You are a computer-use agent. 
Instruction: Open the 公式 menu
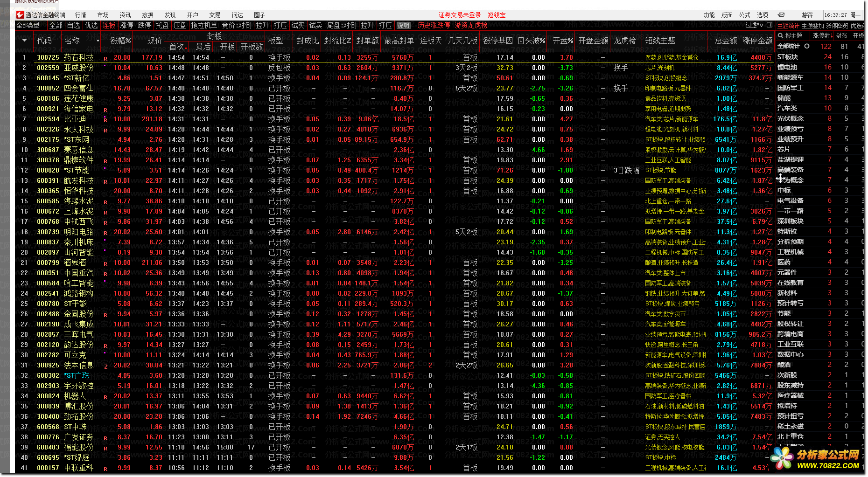click(x=745, y=15)
